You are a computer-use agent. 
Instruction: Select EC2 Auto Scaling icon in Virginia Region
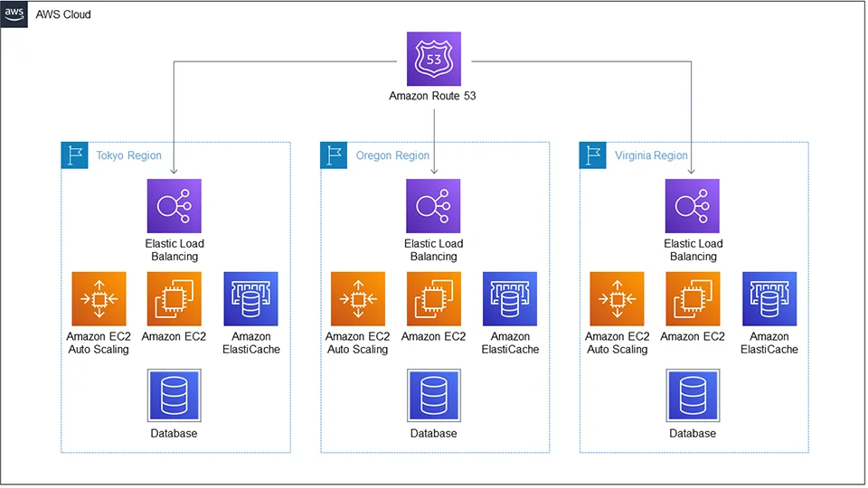pyautogui.click(x=618, y=299)
